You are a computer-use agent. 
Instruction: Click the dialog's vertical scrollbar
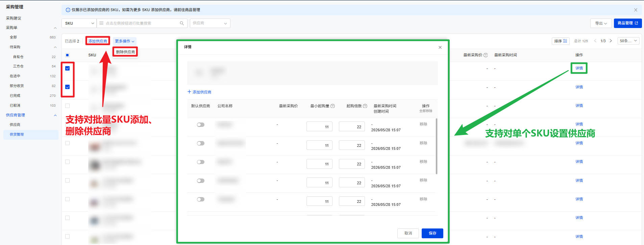coord(437,146)
